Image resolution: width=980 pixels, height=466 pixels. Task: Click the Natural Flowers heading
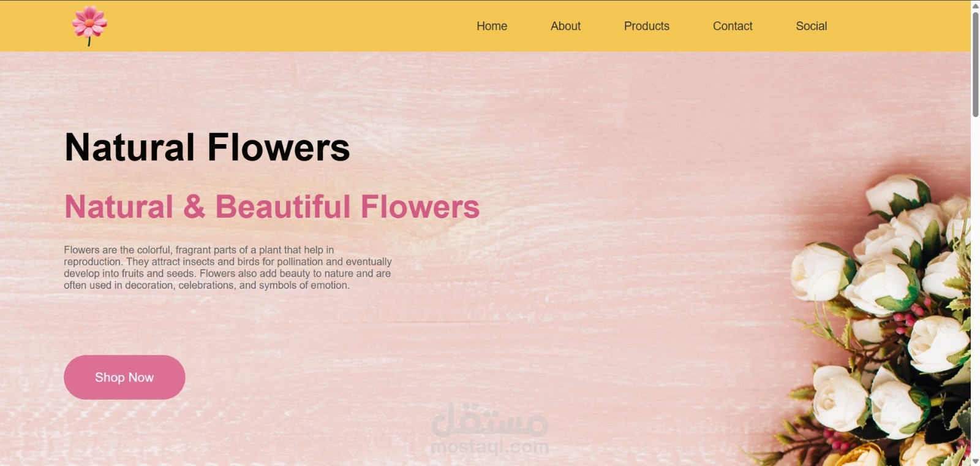pyautogui.click(x=207, y=148)
